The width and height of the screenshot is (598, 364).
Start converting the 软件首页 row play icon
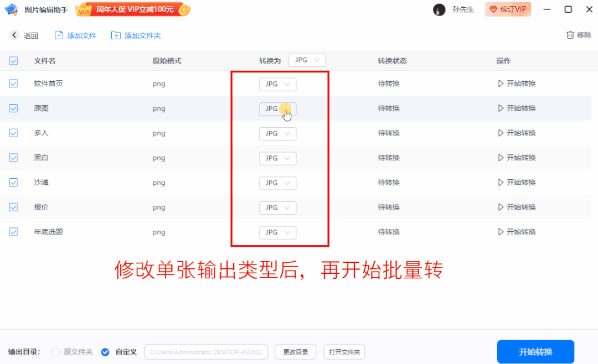[501, 84]
